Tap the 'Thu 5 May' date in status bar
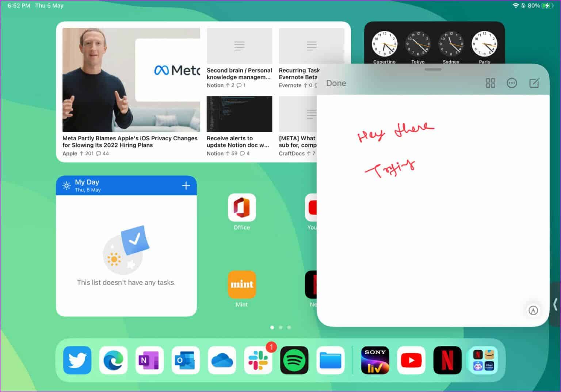561x392 pixels. point(49,6)
